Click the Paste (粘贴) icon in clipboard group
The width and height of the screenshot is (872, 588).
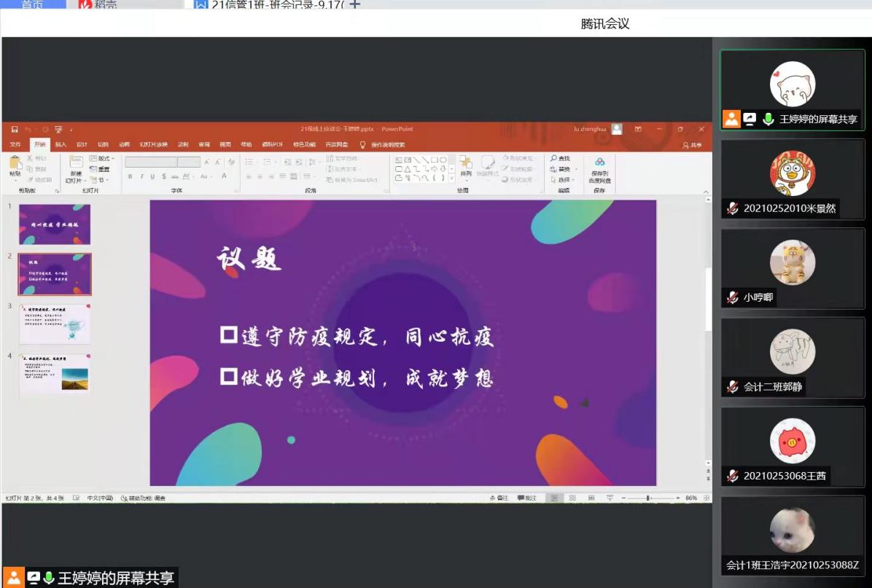pyautogui.click(x=15, y=163)
